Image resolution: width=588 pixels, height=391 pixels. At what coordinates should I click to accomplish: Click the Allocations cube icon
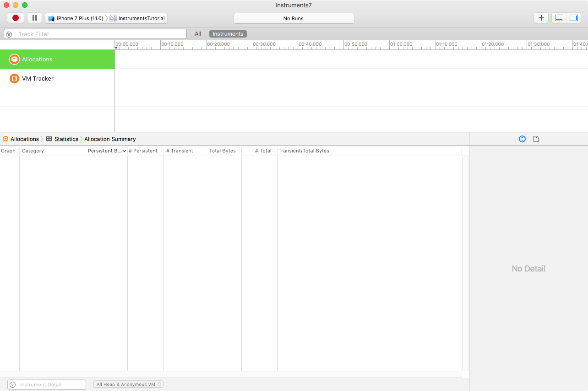(x=14, y=60)
